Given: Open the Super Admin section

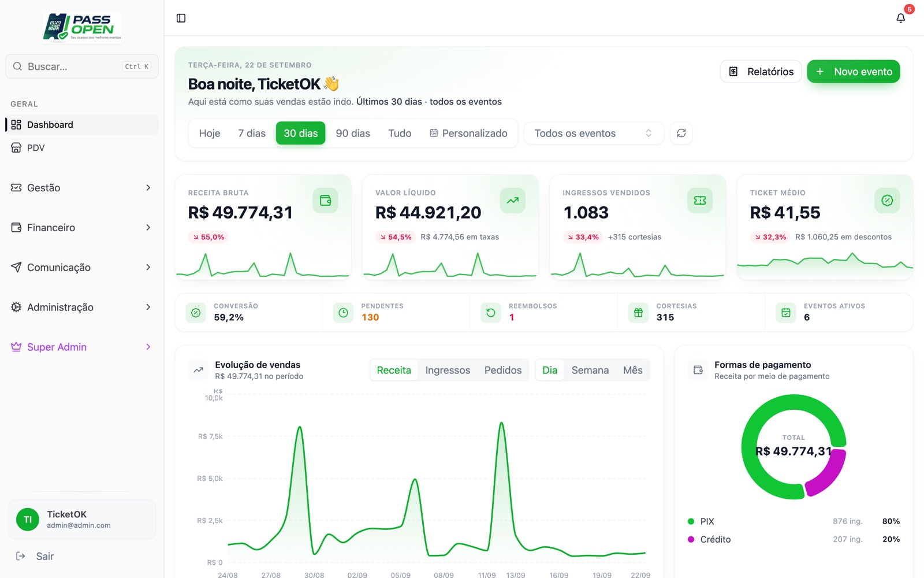Looking at the screenshot, I should [82, 347].
